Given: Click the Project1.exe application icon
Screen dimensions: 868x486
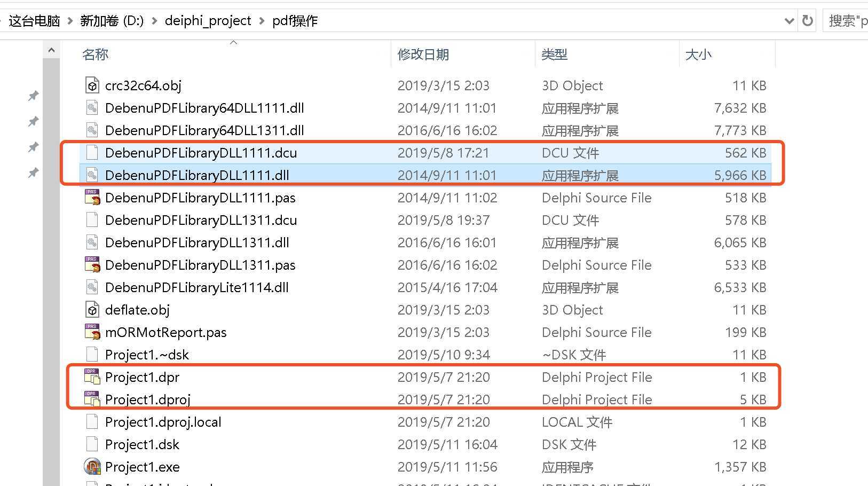Looking at the screenshot, I should tap(92, 467).
